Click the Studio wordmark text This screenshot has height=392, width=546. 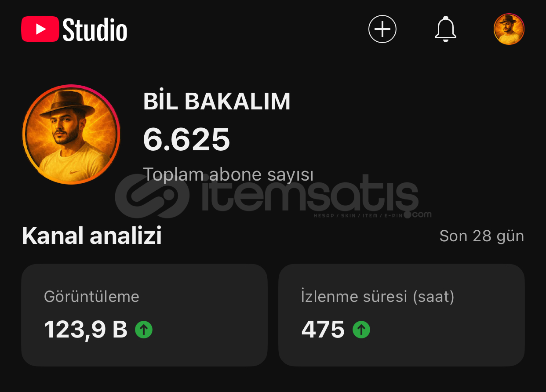[95, 29]
